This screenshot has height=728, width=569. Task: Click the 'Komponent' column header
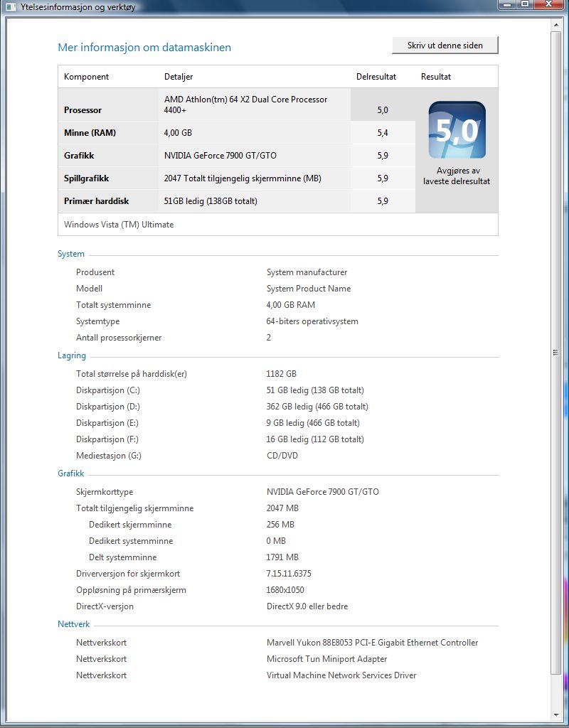(86, 77)
